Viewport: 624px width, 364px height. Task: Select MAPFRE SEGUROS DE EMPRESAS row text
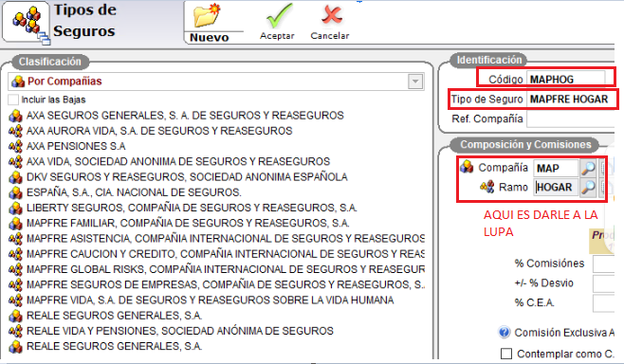tap(226, 284)
